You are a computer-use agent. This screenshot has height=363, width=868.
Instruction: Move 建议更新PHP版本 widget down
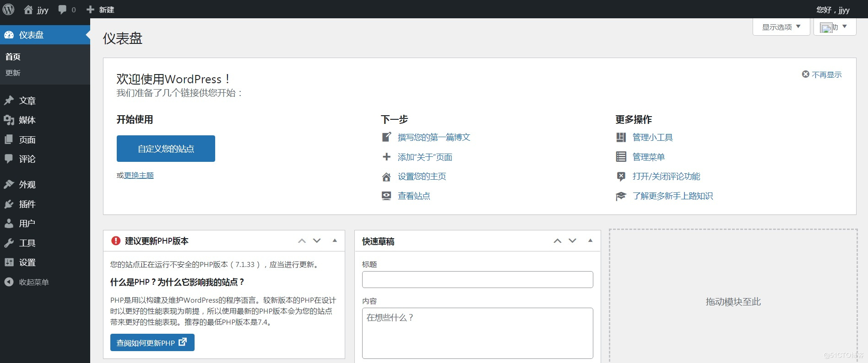click(317, 240)
